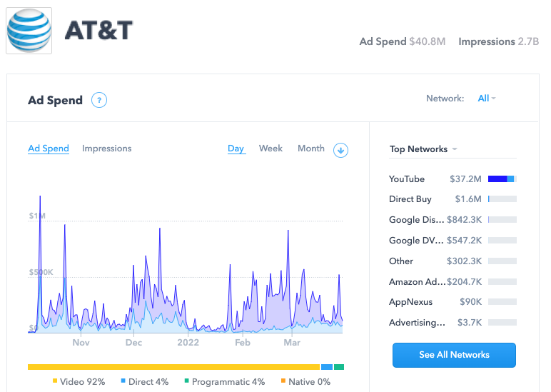Click the $1M y-axis label

pyautogui.click(x=37, y=216)
